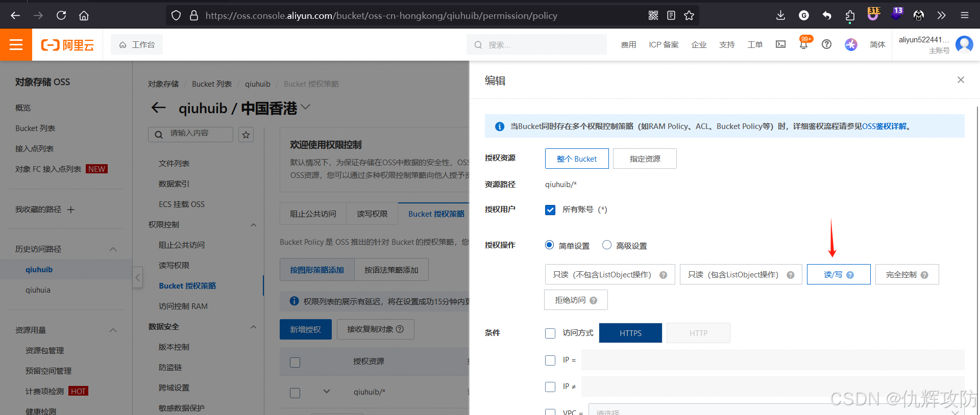Image resolution: width=980 pixels, height=415 pixels.
Task: Show help for 只读 包含ListObject option
Action: (x=790, y=275)
